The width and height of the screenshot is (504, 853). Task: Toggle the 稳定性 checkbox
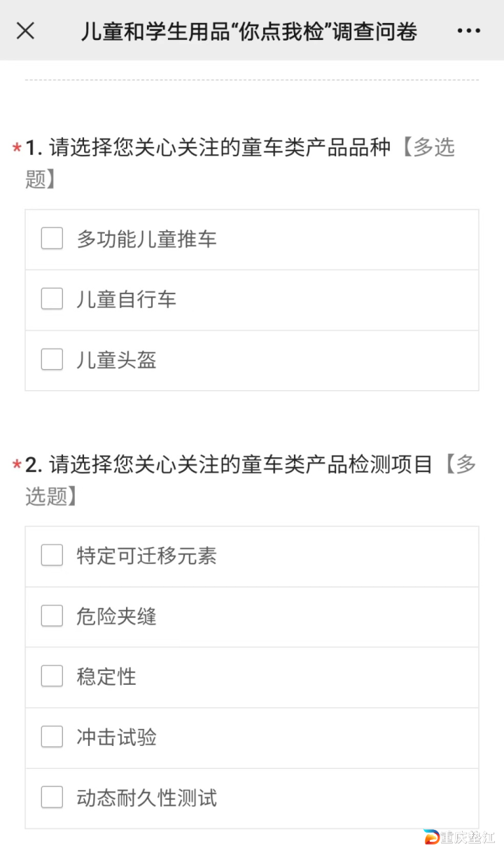pos(52,677)
